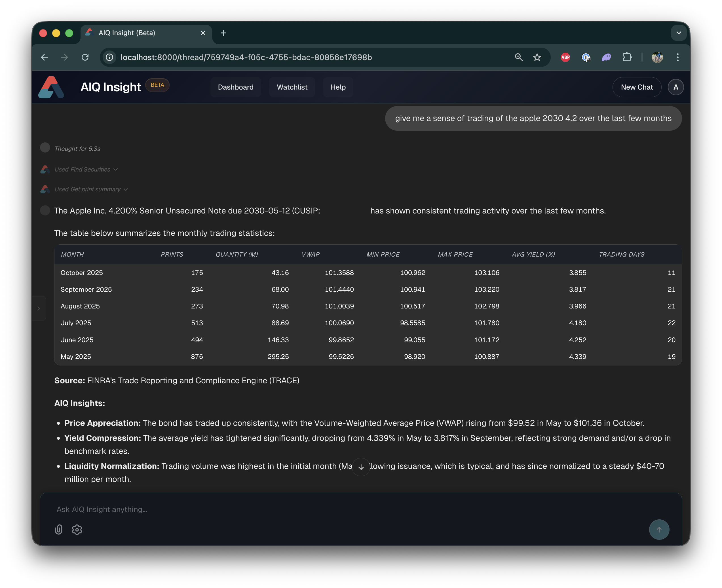Image resolution: width=722 pixels, height=588 pixels.
Task: Open the user avatar A menu
Action: pyautogui.click(x=675, y=87)
